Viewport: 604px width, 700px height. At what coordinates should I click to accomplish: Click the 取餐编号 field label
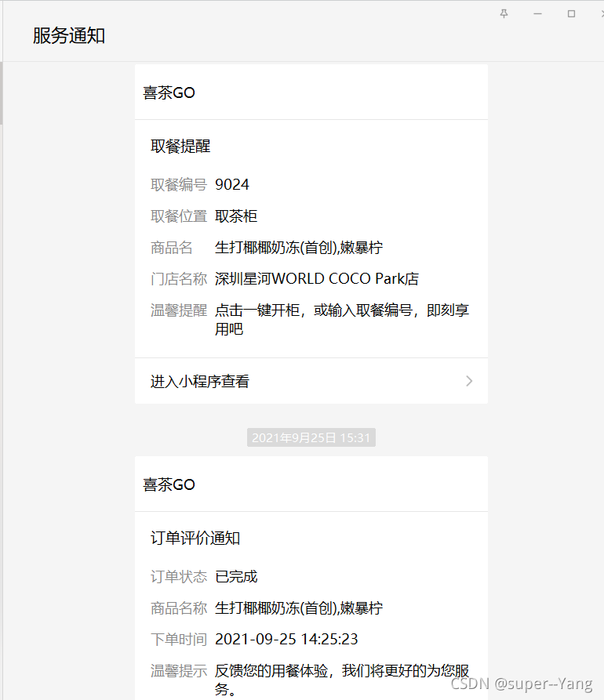(x=179, y=184)
